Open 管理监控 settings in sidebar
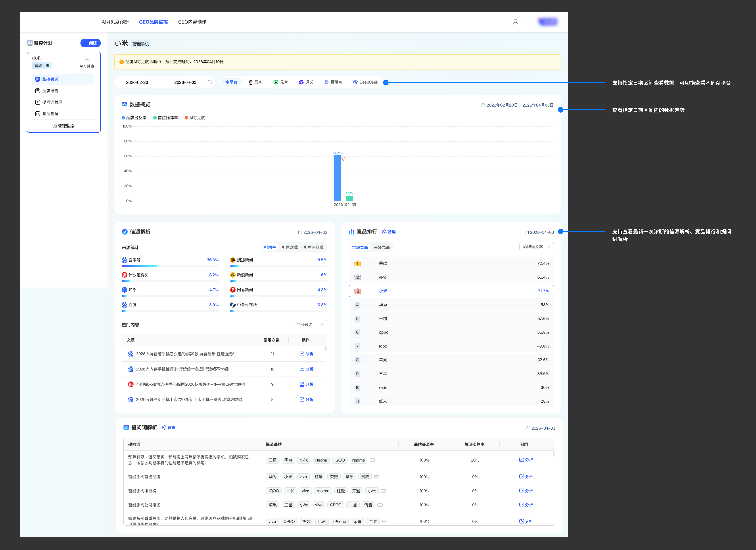 click(x=63, y=126)
